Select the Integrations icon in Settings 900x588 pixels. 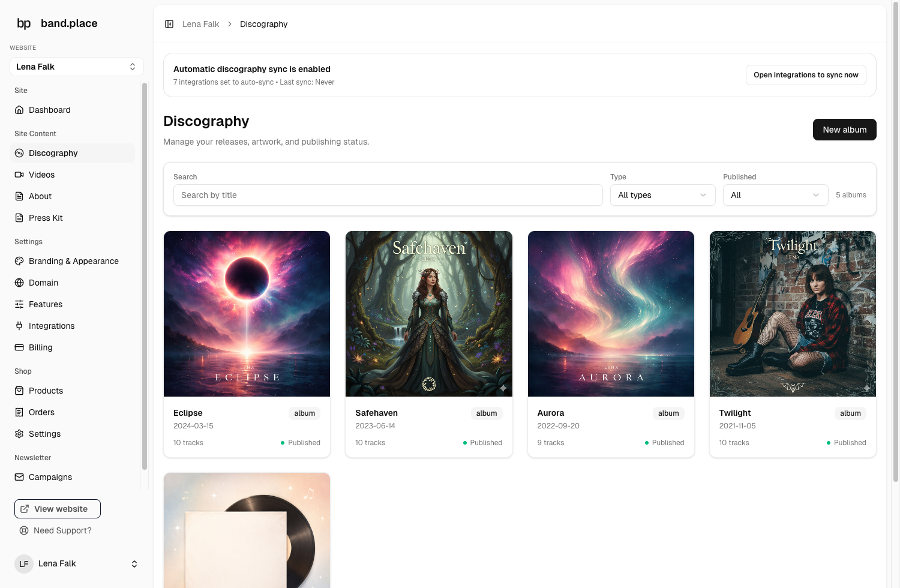click(20, 326)
